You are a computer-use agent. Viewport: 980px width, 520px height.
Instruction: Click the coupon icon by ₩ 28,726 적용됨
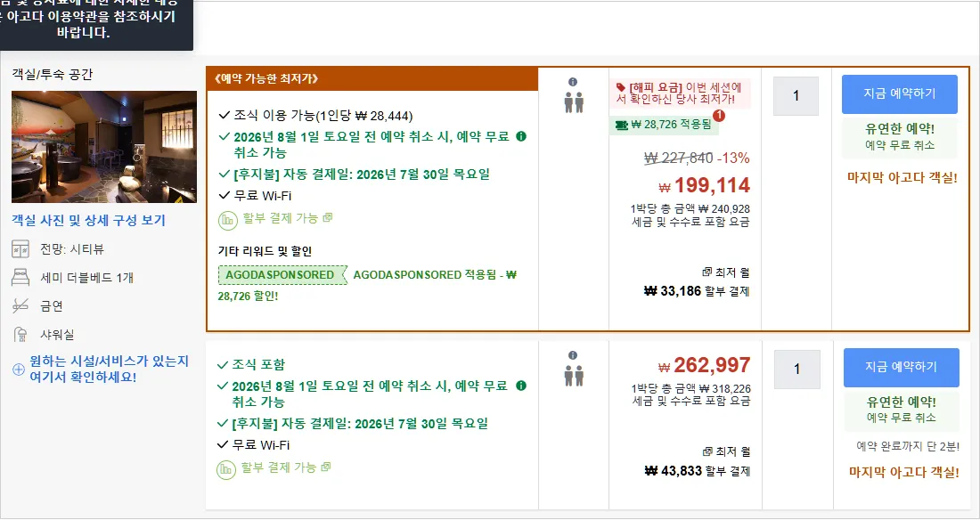[x=621, y=125]
